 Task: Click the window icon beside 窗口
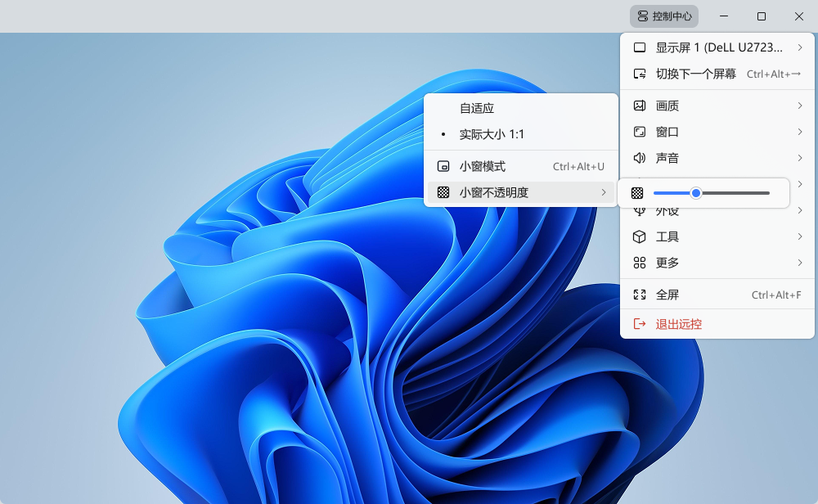pos(640,132)
